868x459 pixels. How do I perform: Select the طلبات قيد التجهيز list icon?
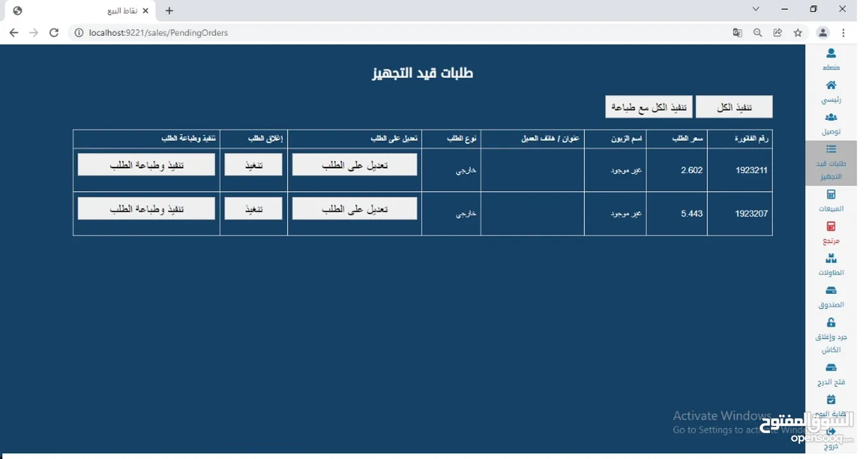coord(830,149)
